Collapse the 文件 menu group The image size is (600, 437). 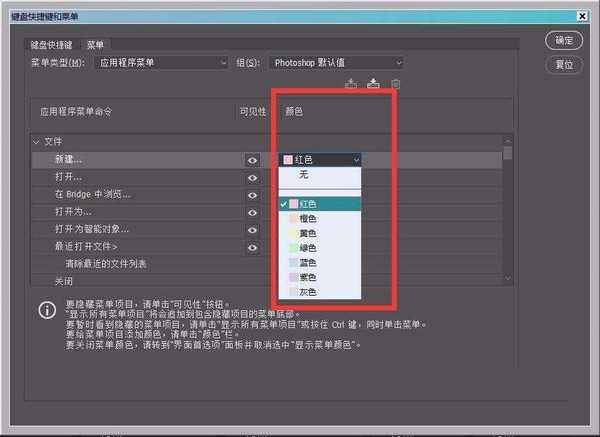tap(37, 142)
